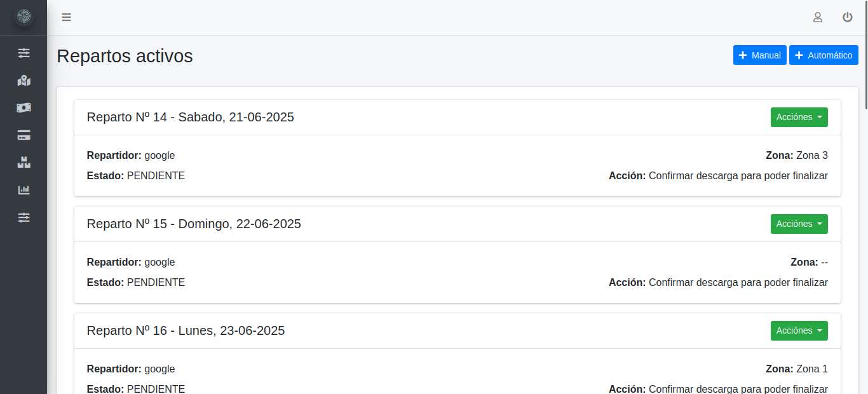Create a new Manual reparto
Image resolution: width=868 pixels, height=394 pixels.
759,55
